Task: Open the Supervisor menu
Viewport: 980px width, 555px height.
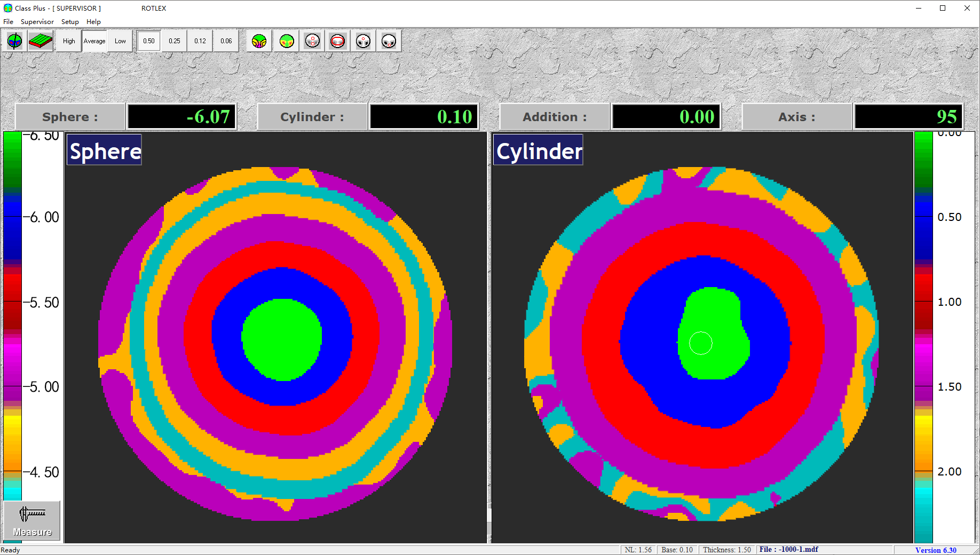Action: tap(37, 22)
